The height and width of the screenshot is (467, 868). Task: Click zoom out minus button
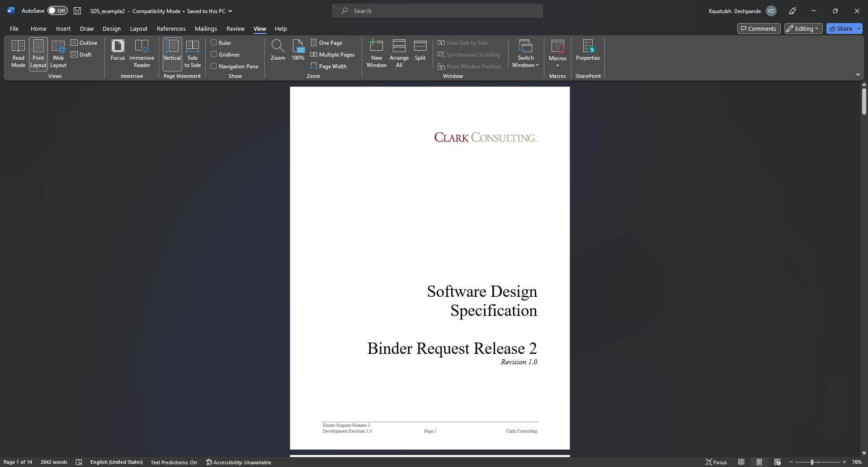coord(791,462)
